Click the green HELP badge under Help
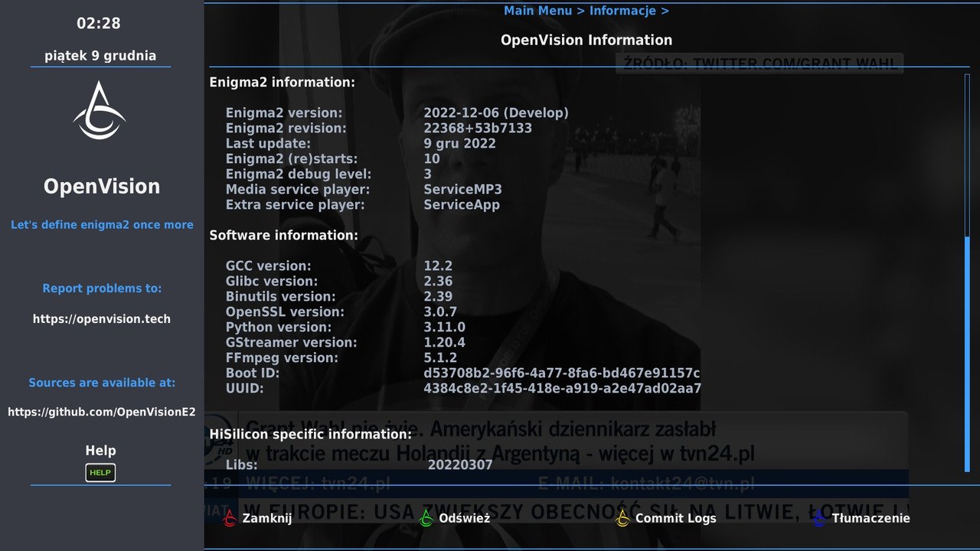The height and width of the screenshot is (551, 980). tap(100, 473)
